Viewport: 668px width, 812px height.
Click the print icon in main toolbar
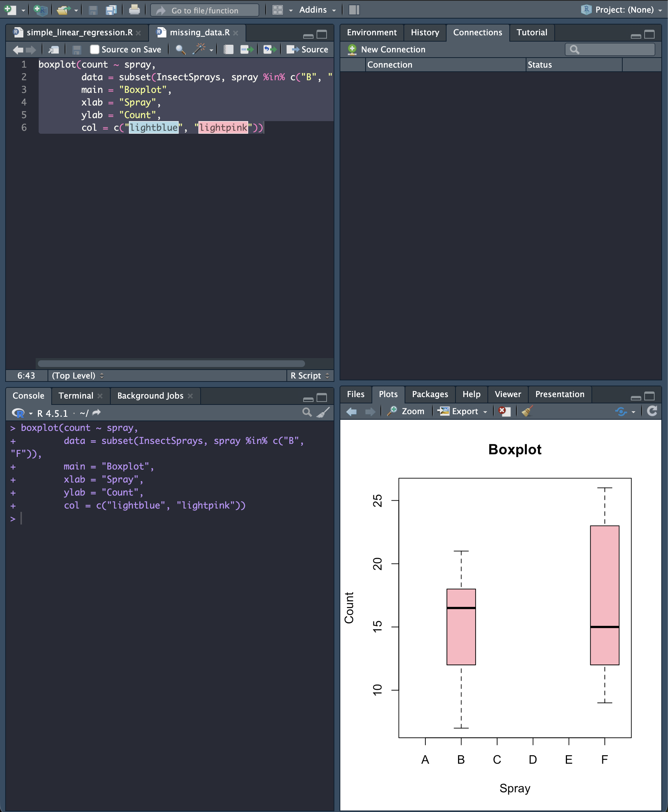(134, 10)
